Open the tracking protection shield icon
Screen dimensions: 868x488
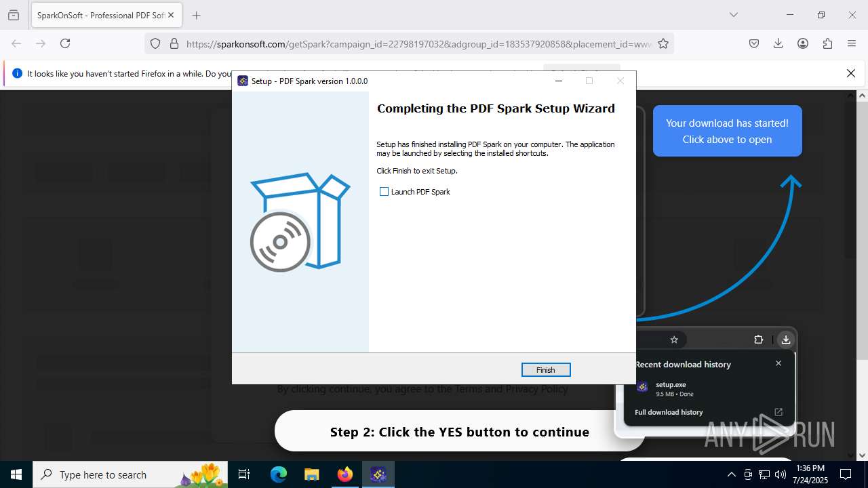tap(155, 43)
